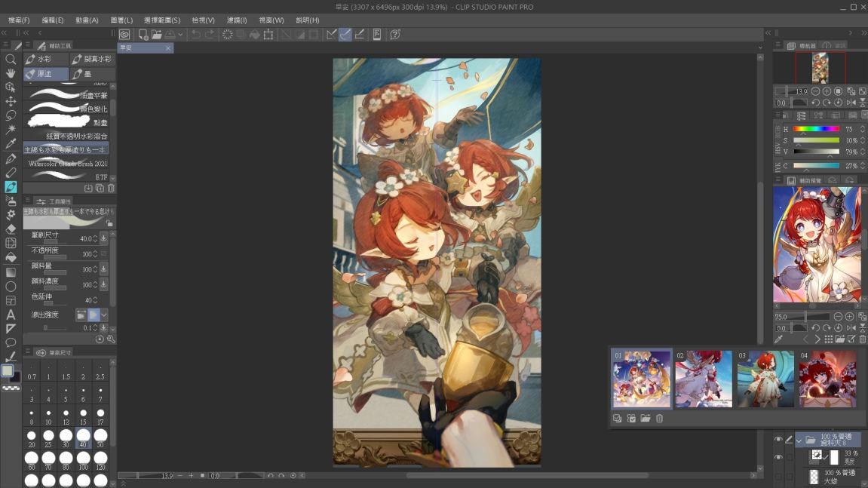The width and height of the screenshot is (868, 488).
Task: Open 顏料量 dynamics settings button
Action: pyautogui.click(x=103, y=269)
